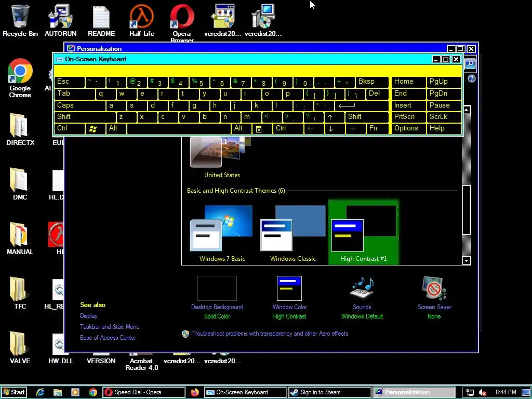The width and height of the screenshot is (532, 399).
Task: Select the High Contrast #1 theme
Action: (x=363, y=233)
